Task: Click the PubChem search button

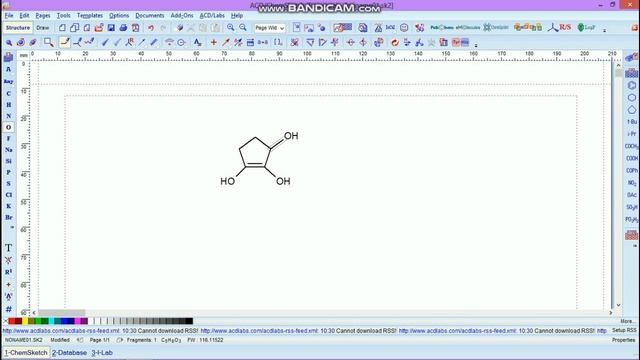Action: pos(442,28)
